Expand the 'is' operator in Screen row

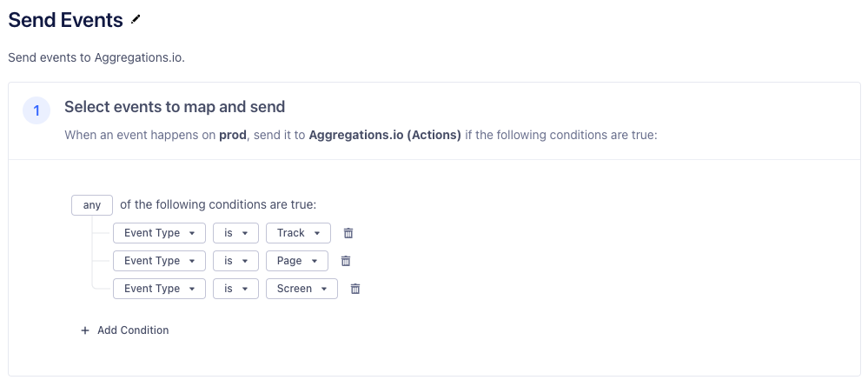click(x=235, y=289)
